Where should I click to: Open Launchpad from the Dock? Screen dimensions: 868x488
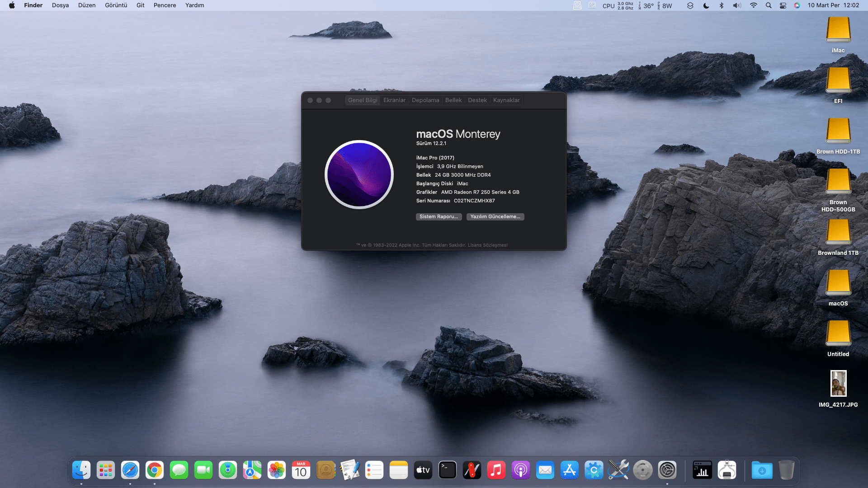pos(106,470)
